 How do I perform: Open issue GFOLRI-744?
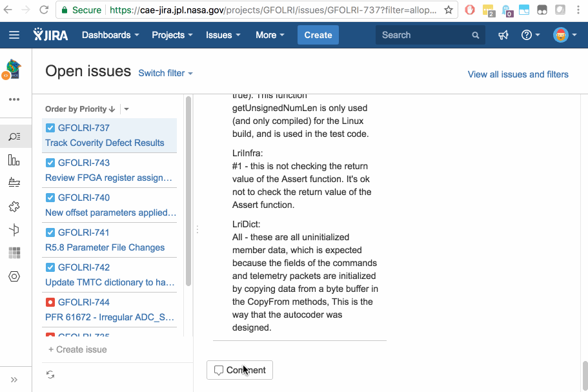pos(109,310)
